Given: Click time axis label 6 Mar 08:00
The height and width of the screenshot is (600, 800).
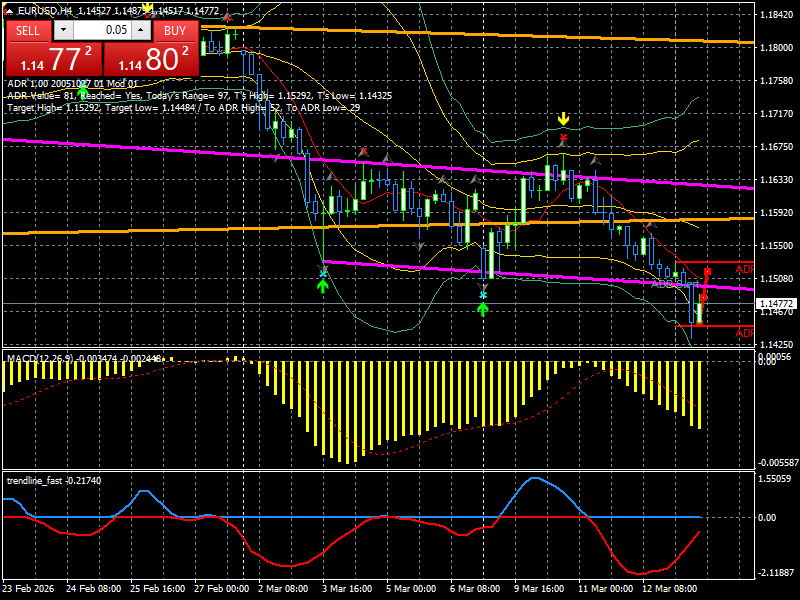Looking at the screenshot, I should [475, 588].
